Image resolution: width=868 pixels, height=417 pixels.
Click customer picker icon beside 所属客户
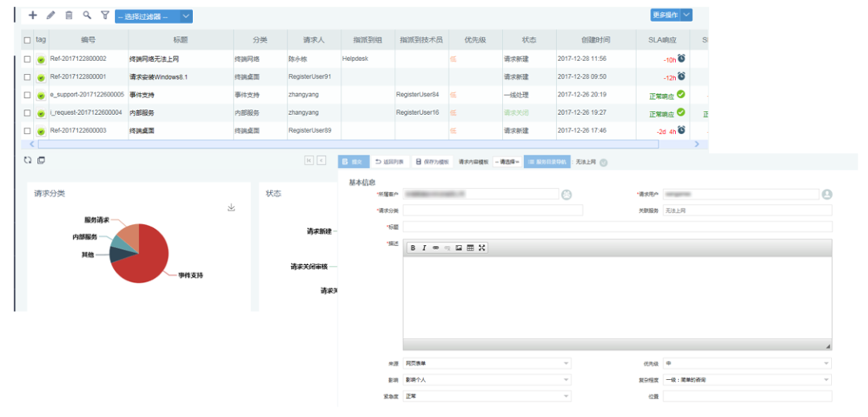pos(567,194)
